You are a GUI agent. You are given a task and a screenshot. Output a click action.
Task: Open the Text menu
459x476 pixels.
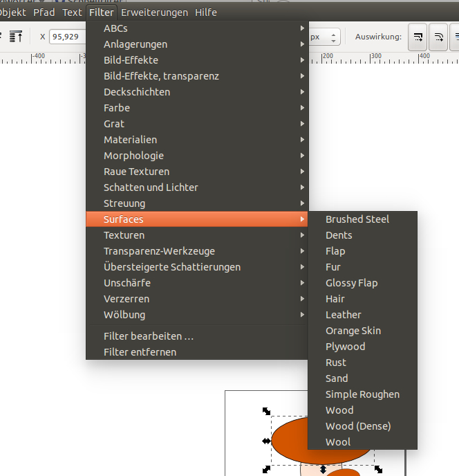(72, 12)
